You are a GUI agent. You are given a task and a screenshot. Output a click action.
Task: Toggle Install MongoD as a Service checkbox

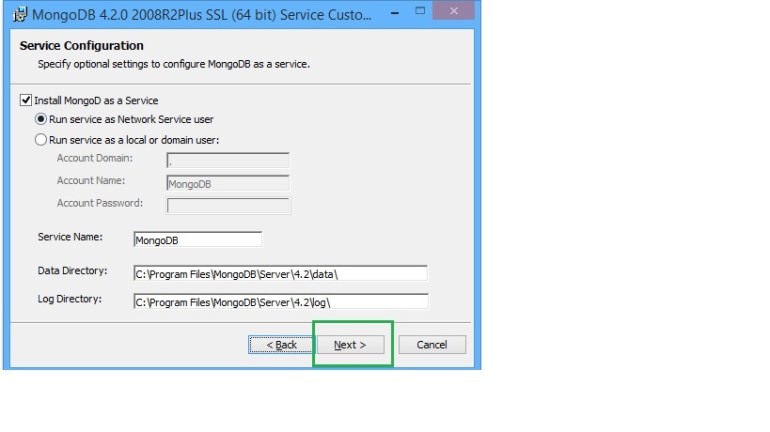(26, 101)
